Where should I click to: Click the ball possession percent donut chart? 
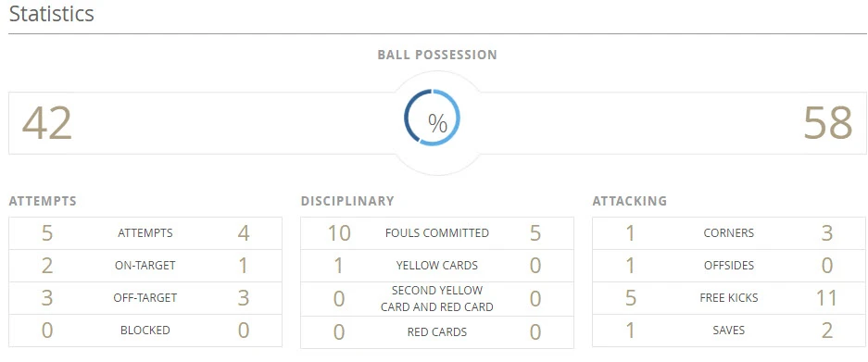click(x=432, y=118)
